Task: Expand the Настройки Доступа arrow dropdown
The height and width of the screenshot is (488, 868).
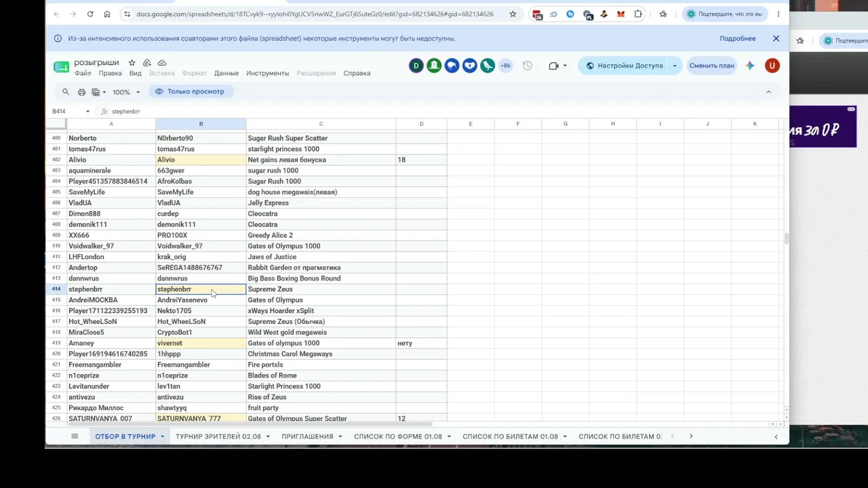Action: click(674, 66)
